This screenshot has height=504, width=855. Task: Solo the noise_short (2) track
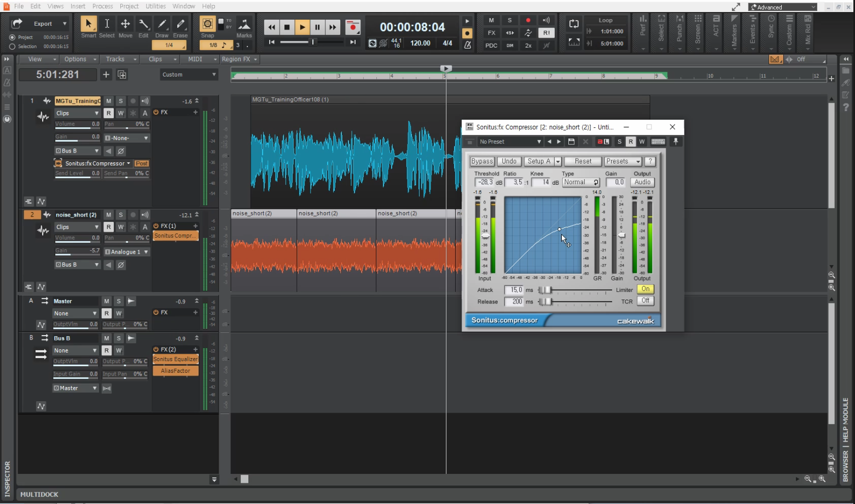point(120,215)
